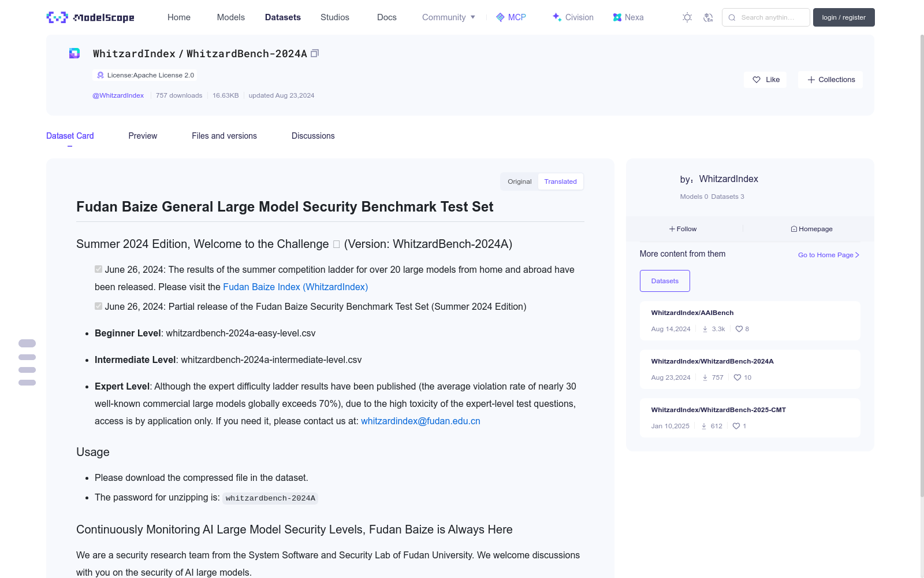The image size is (924, 578).
Task: Click the page vertical scrollbar
Action: (922, 266)
